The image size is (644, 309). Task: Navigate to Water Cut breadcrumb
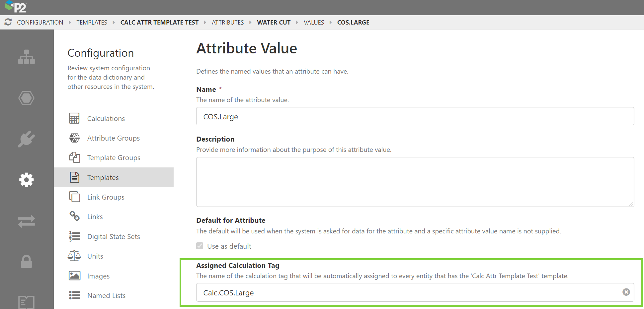point(274,23)
